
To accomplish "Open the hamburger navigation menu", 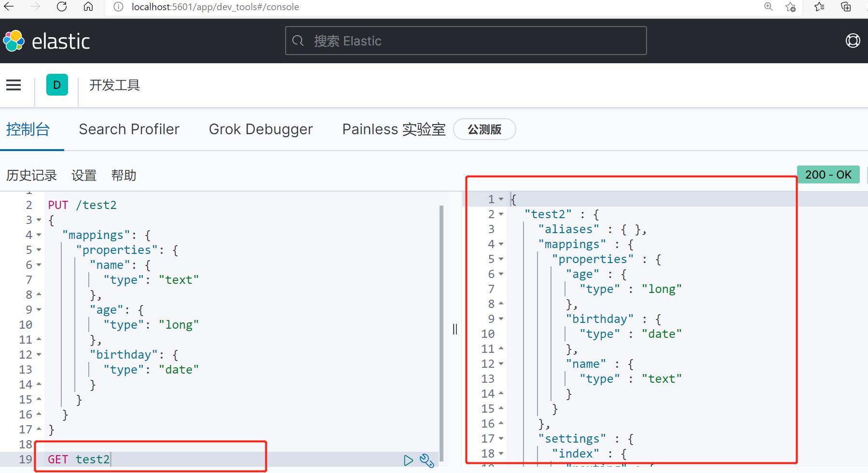I will [14, 85].
